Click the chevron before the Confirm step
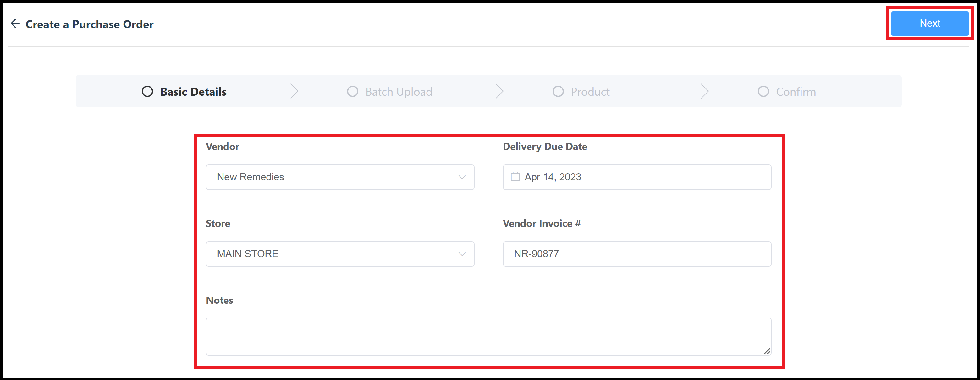Image resolution: width=980 pixels, height=380 pixels. 705,91
